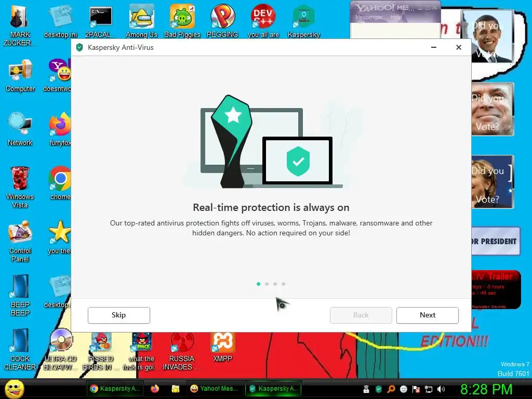This screenshot has width=532, height=399.
Task: Open the Kaspersky desktop shortcut
Action: [303, 21]
